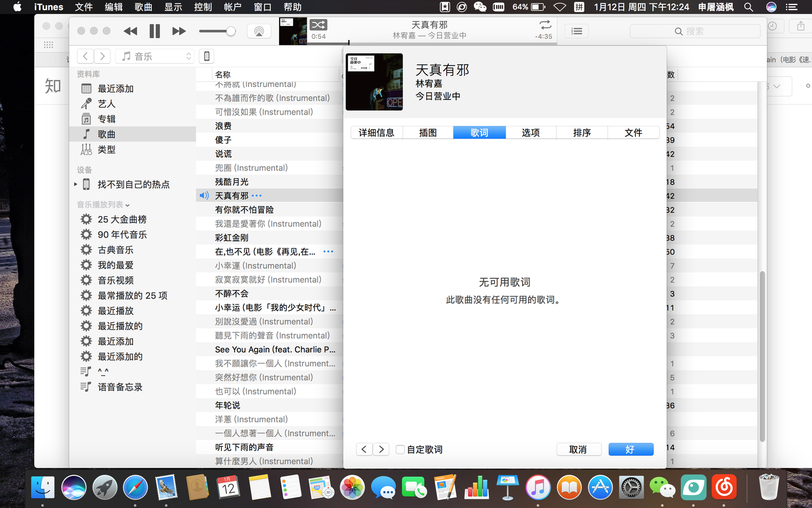
Task: Switch to the 插图 tab
Action: (x=428, y=133)
